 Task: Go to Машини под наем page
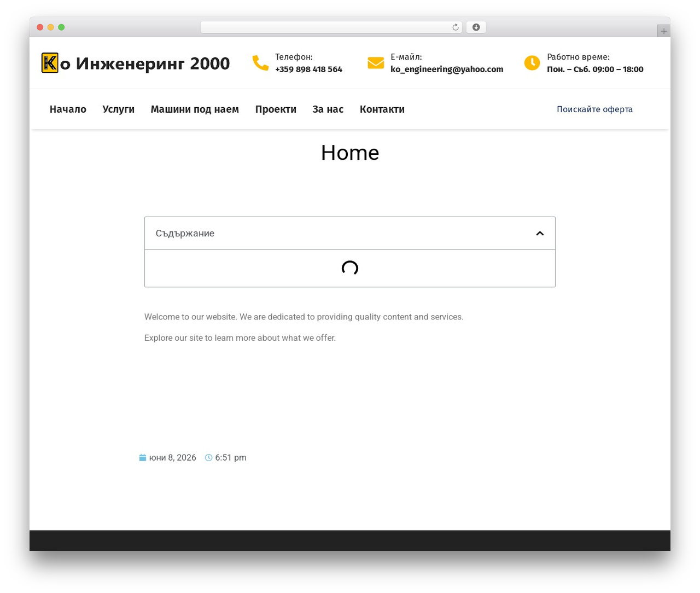195,109
